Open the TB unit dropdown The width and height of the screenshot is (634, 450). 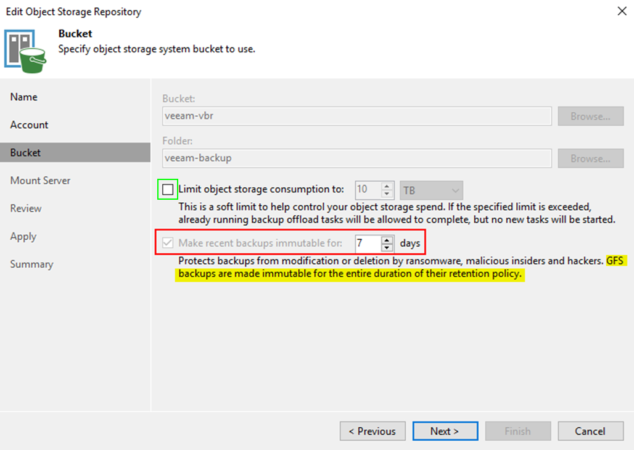(x=431, y=189)
